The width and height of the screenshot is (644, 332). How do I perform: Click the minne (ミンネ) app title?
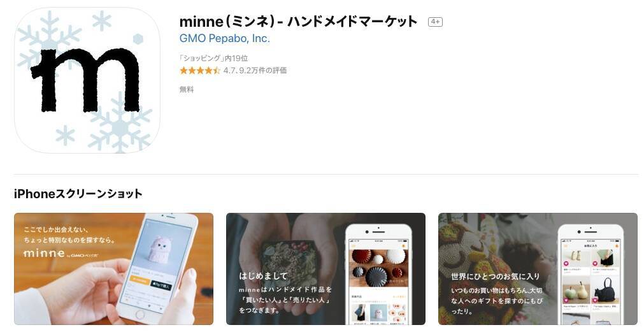(299, 22)
